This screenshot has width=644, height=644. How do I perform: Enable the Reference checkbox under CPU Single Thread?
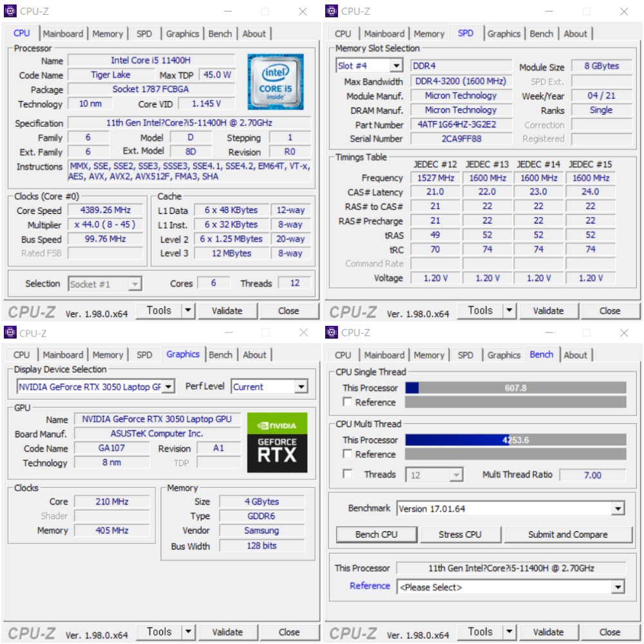[348, 402]
